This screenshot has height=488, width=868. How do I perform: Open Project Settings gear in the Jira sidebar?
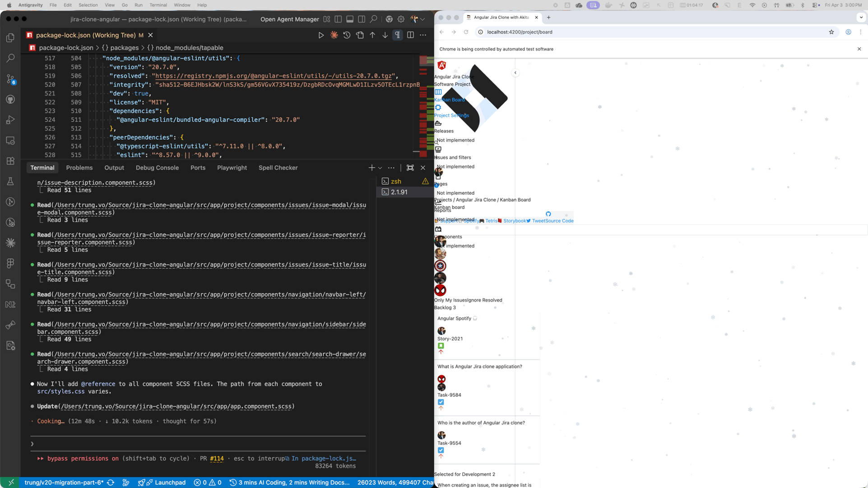pyautogui.click(x=437, y=107)
